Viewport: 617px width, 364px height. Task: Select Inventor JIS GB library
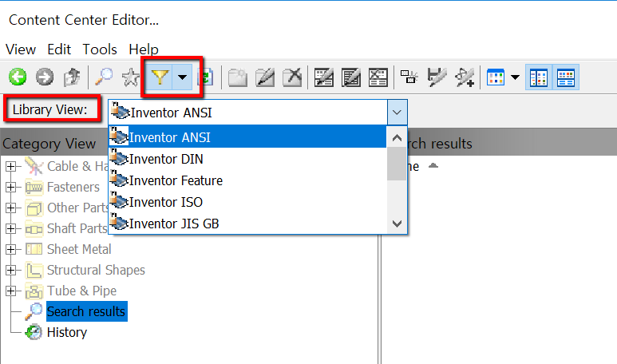(x=247, y=224)
